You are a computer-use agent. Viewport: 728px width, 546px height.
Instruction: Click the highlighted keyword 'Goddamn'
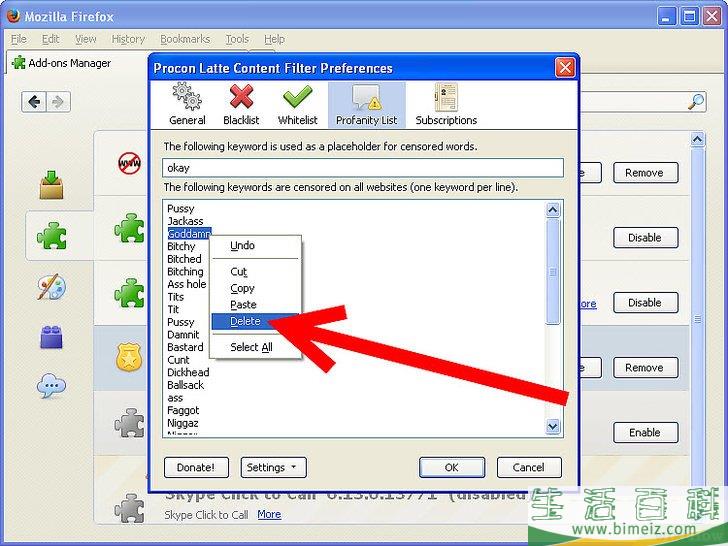coord(189,234)
